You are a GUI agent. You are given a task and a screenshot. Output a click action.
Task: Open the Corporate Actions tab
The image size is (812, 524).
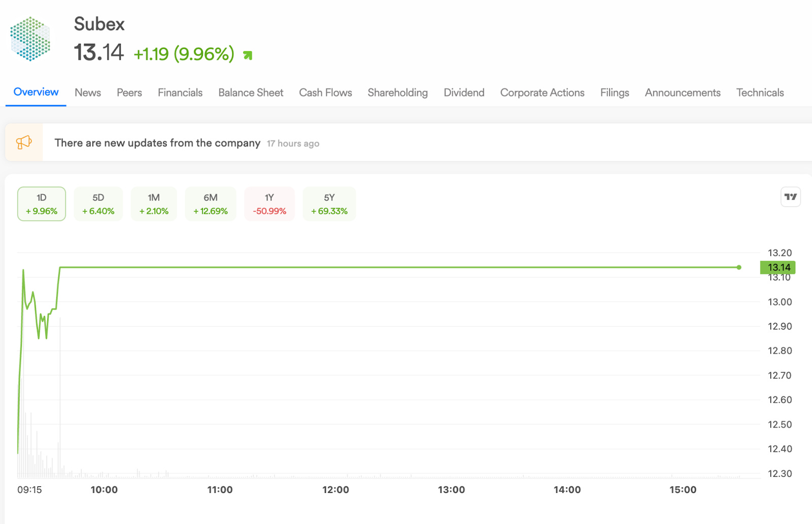coord(543,92)
